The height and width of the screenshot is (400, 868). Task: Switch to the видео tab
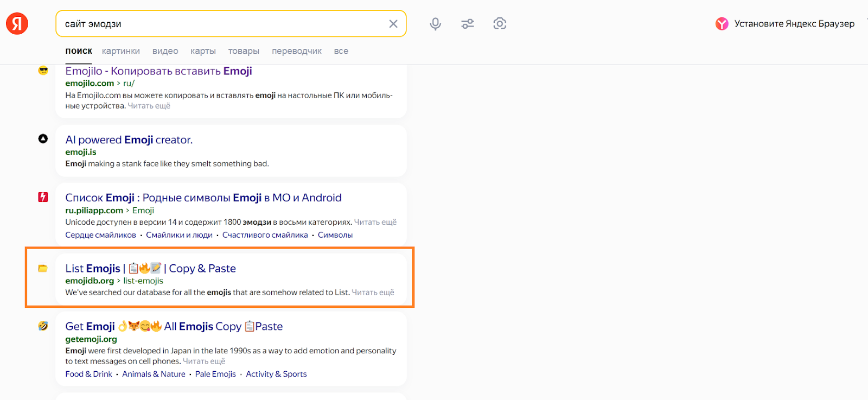tap(165, 51)
